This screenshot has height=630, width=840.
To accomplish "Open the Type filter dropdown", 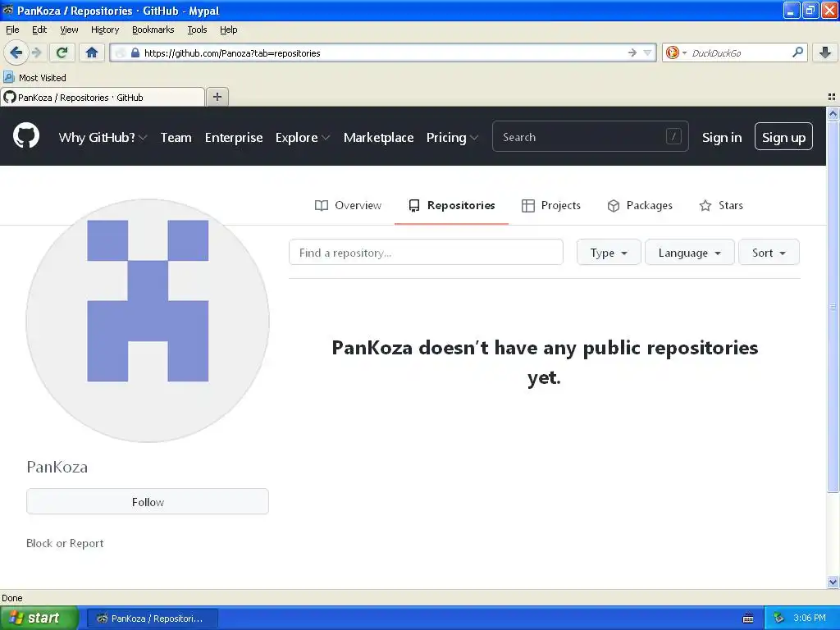I will [x=609, y=253].
